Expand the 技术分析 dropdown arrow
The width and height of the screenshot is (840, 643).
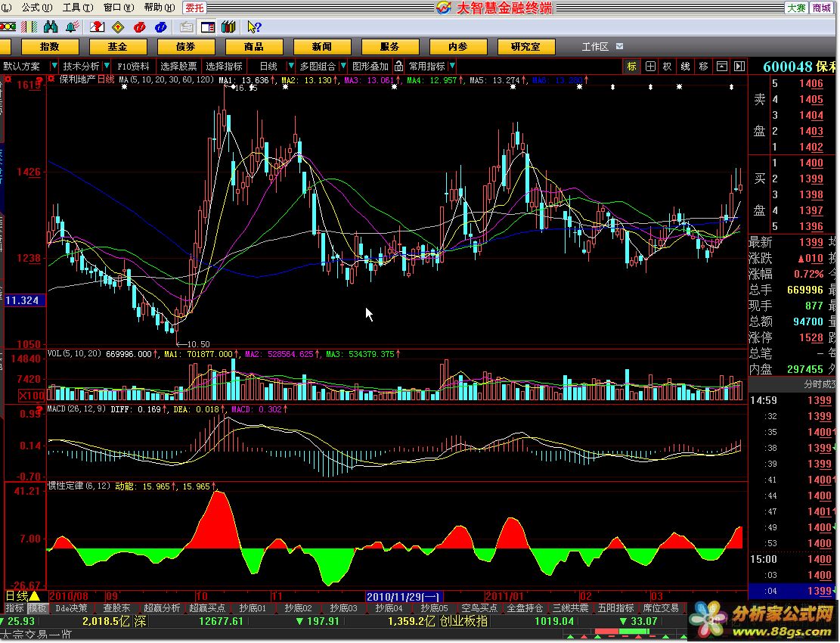[x=107, y=66]
